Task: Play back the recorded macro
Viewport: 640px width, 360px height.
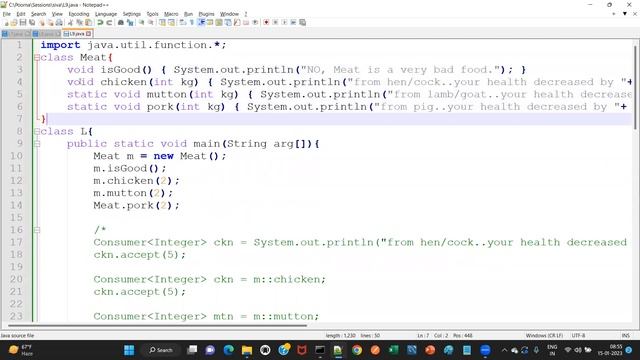Action: (284, 22)
